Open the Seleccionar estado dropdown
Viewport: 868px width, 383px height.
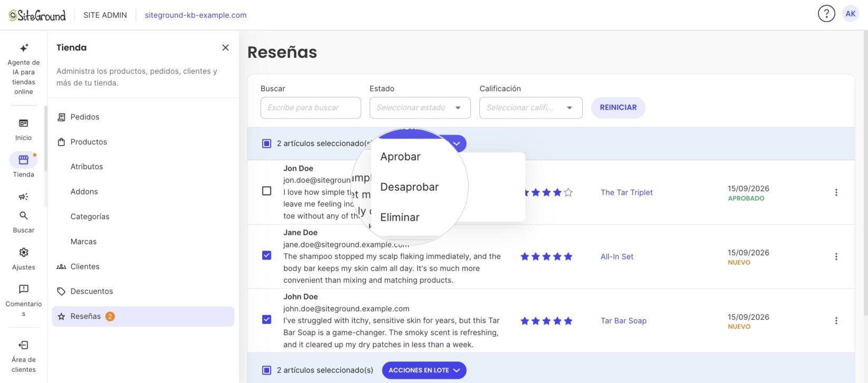[420, 107]
